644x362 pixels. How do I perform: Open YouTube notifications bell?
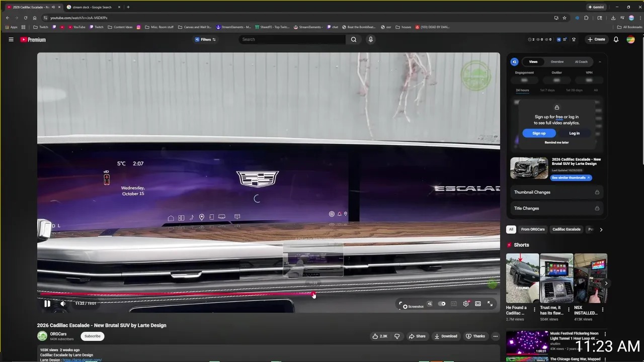coord(616,39)
